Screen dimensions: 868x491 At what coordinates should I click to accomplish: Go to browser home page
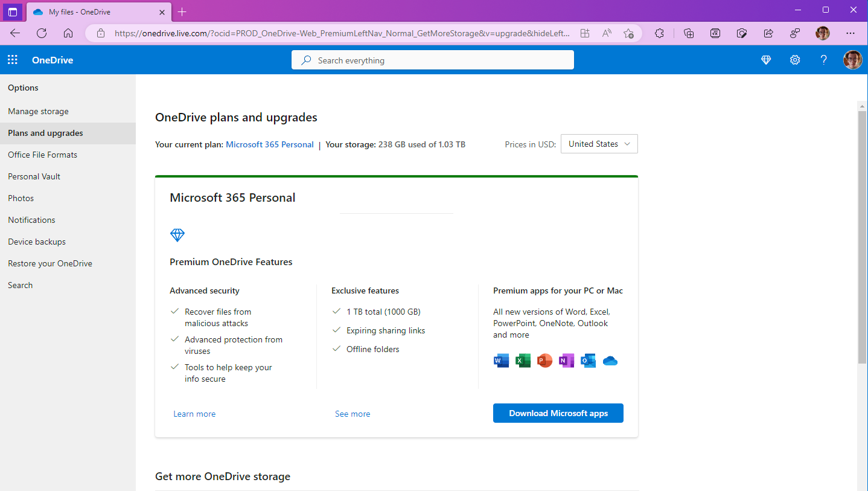[68, 33]
